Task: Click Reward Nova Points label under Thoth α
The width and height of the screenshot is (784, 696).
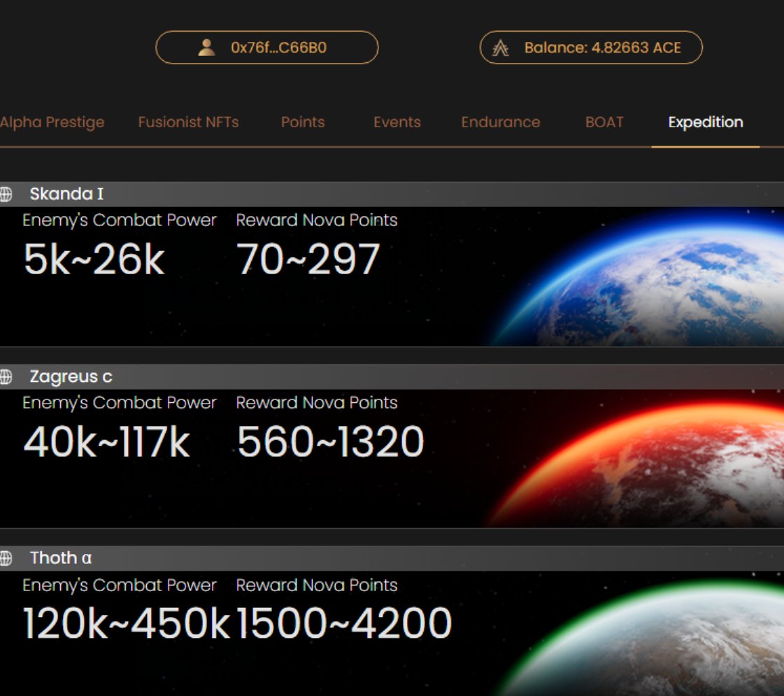Action: point(317,585)
